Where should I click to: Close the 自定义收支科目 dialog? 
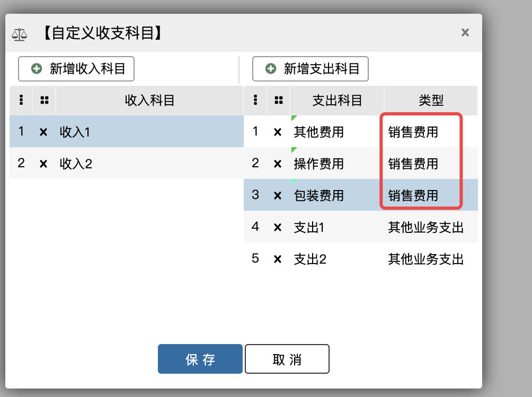click(465, 33)
